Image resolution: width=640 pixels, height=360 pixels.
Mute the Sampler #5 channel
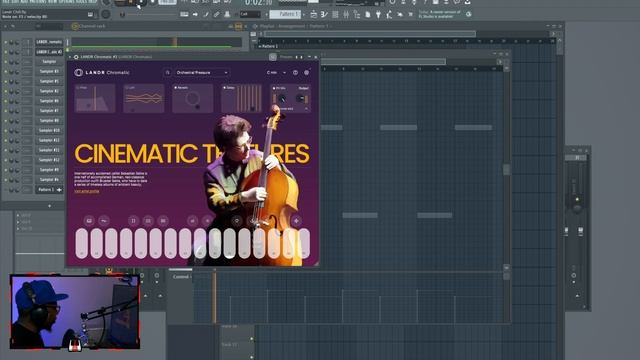pyautogui.click(x=6, y=81)
